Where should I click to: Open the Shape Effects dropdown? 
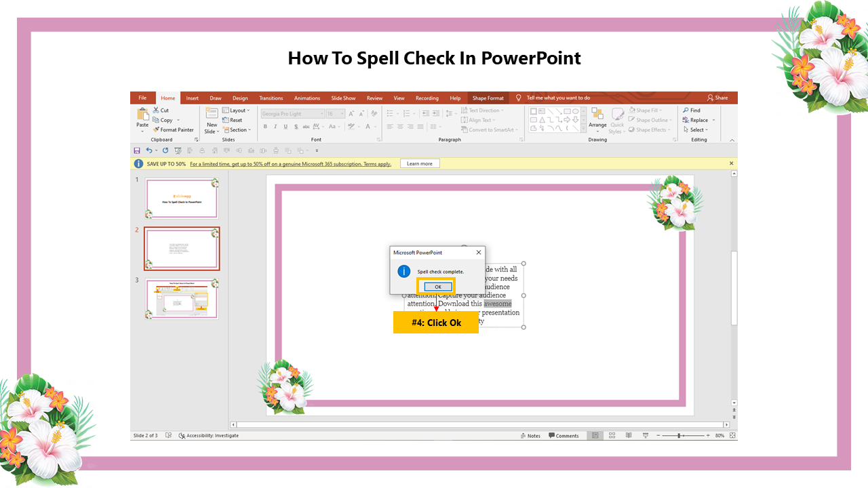click(x=649, y=129)
